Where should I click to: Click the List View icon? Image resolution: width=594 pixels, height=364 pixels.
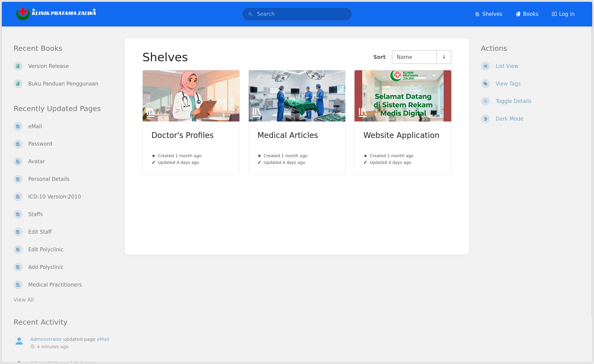485,66
